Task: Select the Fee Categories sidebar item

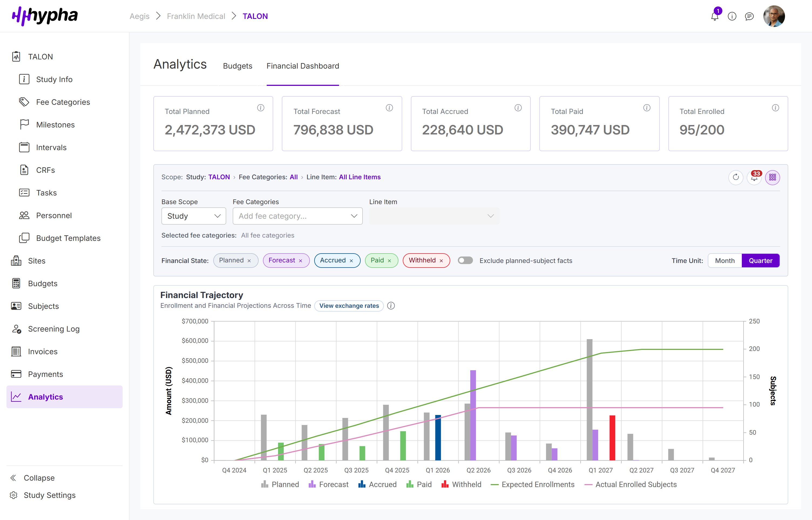Action: [63, 102]
